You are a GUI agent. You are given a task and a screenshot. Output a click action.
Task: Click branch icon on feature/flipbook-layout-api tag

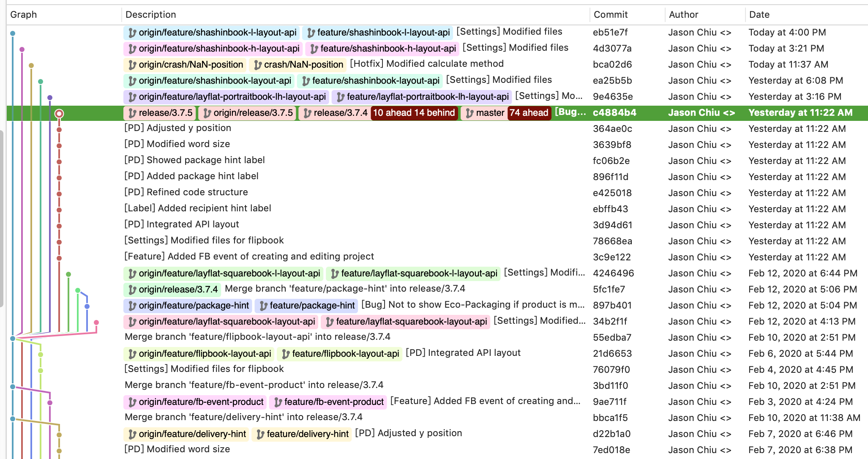[286, 354]
